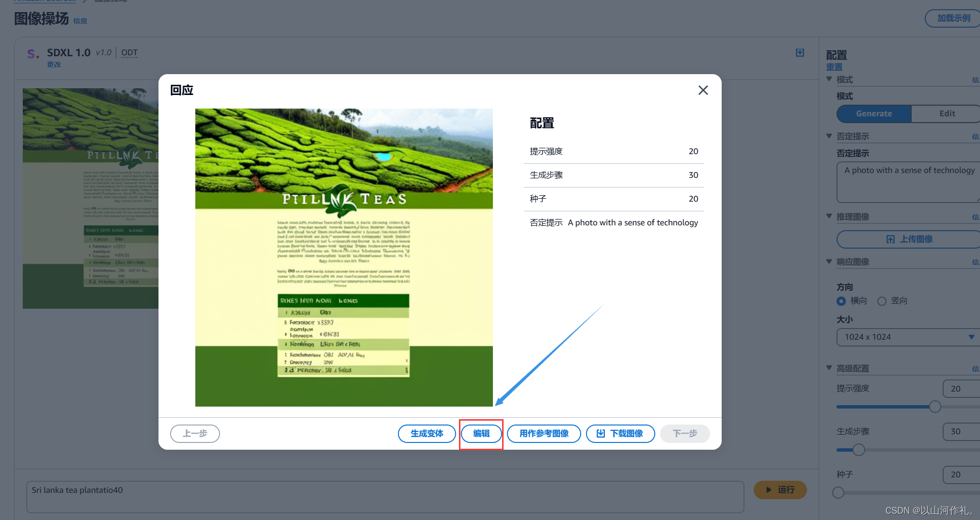
Task: Collapse the 高级配置 section
Action: pyautogui.click(x=829, y=368)
